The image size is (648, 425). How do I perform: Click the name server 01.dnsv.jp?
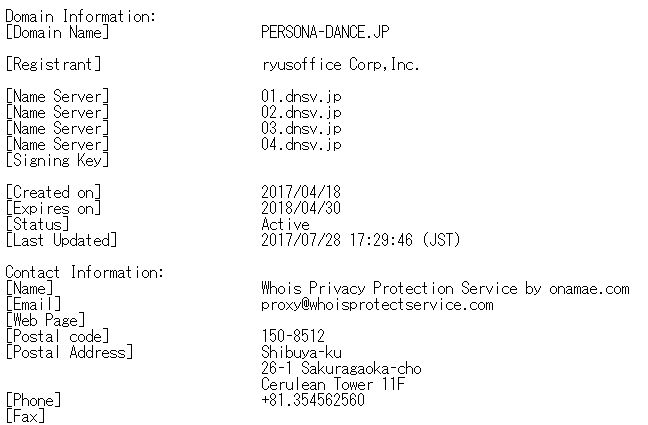point(301,96)
